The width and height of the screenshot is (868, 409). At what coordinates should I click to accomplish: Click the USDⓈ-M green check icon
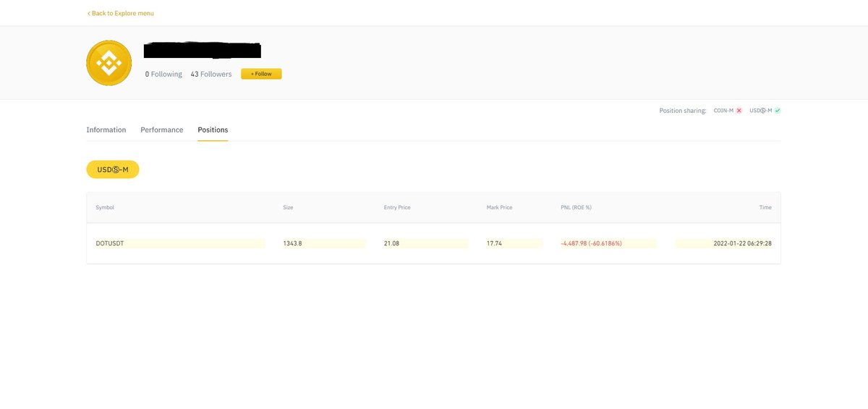pos(778,111)
